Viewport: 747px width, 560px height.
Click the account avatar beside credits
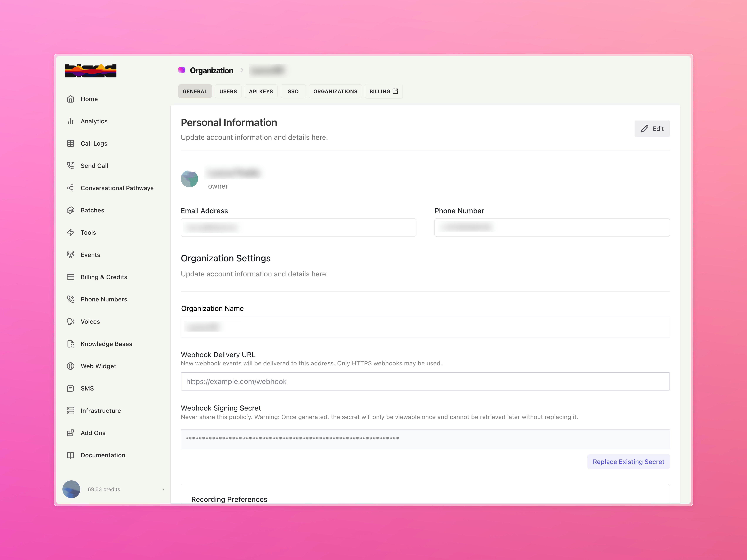pos(71,489)
